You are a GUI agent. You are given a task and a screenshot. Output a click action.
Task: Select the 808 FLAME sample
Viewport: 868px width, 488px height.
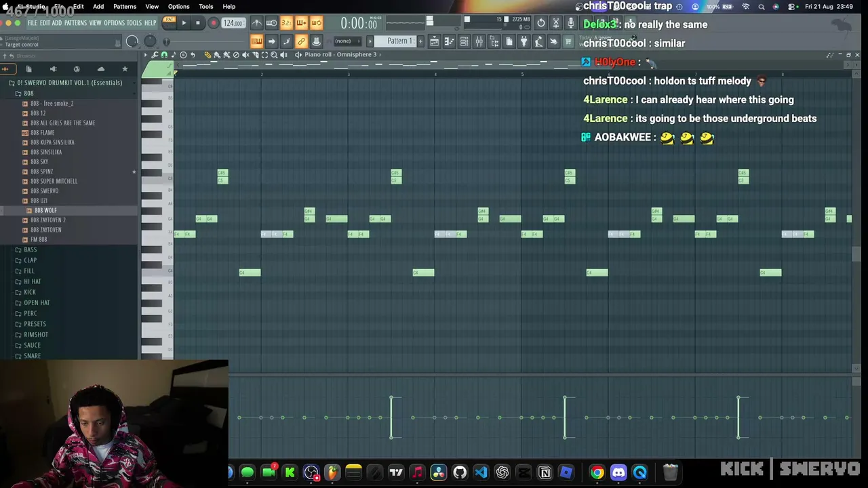pos(42,133)
